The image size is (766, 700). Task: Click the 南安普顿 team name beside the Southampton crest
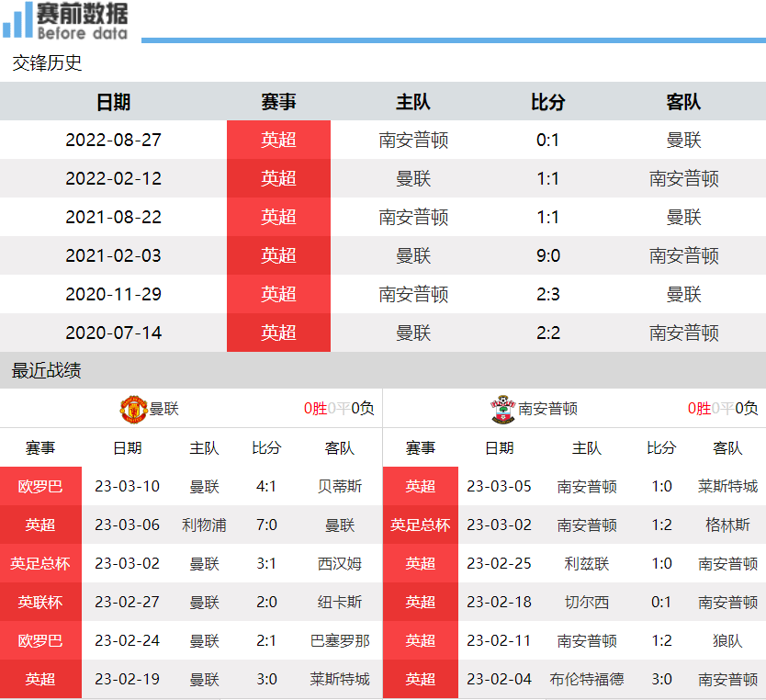click(547, 409)
